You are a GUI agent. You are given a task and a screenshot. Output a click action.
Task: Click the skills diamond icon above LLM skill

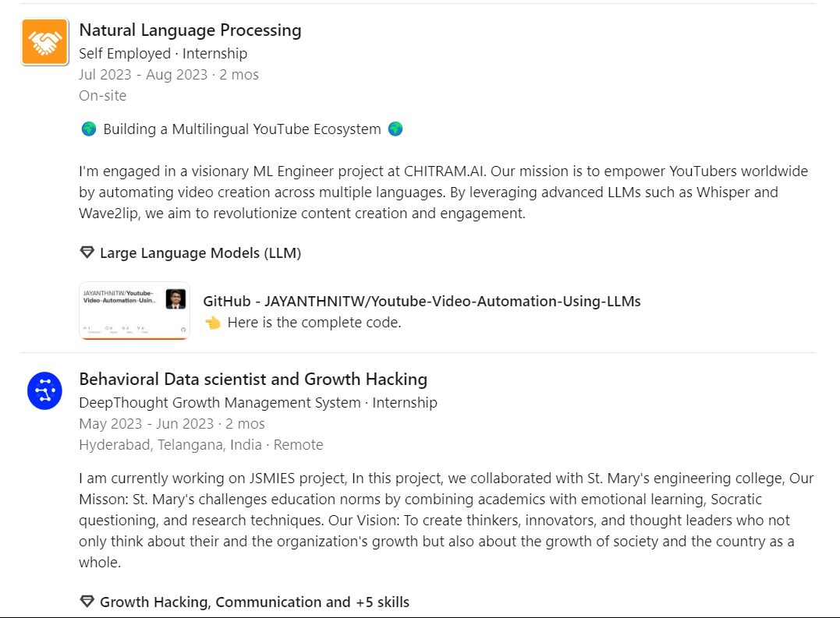pos(86,252)
